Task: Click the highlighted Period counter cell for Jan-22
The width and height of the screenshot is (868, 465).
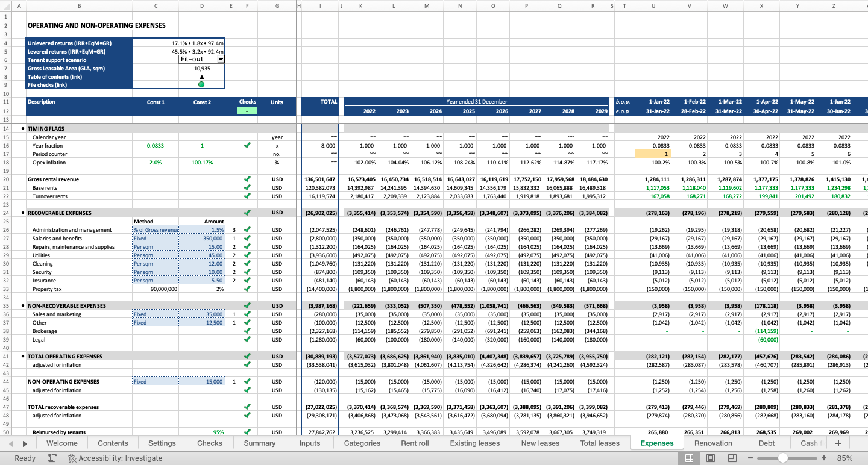Action: tap(654, 154)
